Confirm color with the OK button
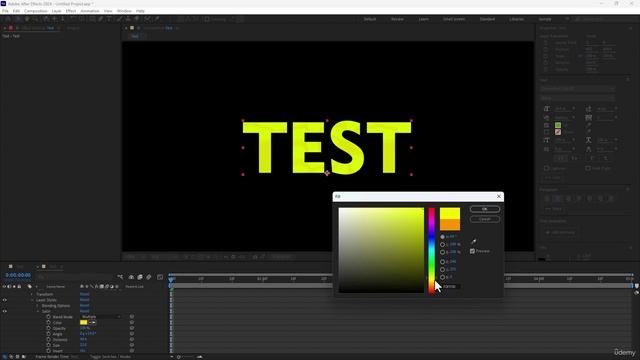The height and width of the screenshot is (360, 640). click(484, 209)
